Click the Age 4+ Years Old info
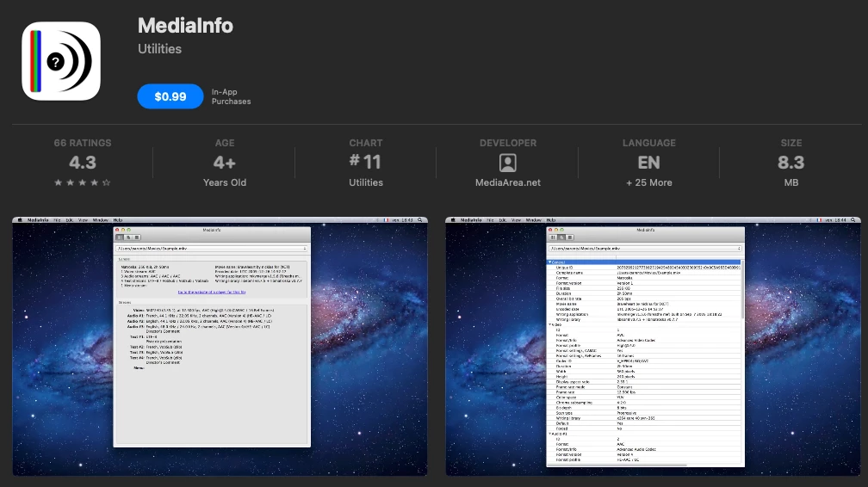 click(x=224, y=162)
